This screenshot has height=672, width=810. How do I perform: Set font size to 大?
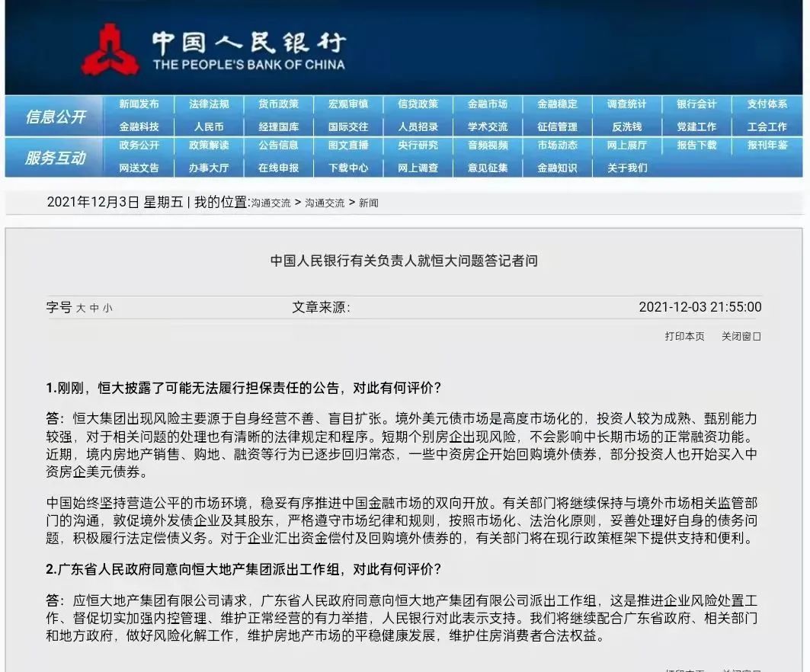pyautogui.click(x=81, y=309)
